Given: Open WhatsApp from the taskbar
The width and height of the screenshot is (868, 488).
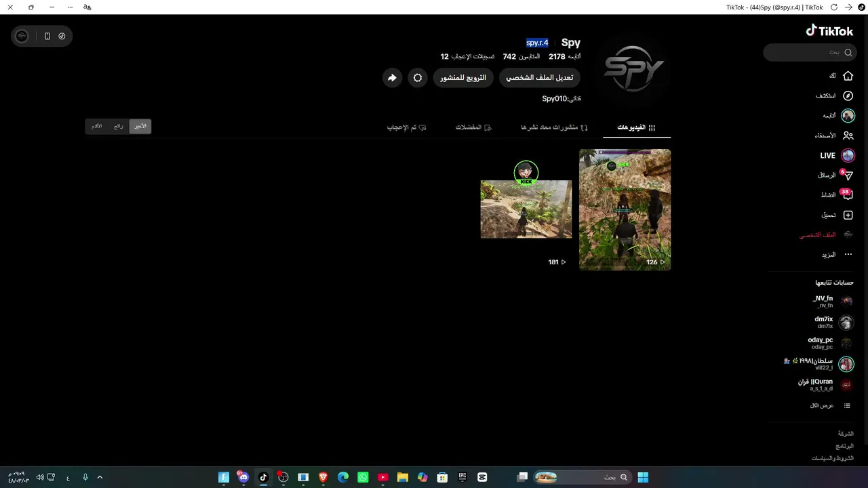Looking at the screenshot, I should tap(363, 477).
